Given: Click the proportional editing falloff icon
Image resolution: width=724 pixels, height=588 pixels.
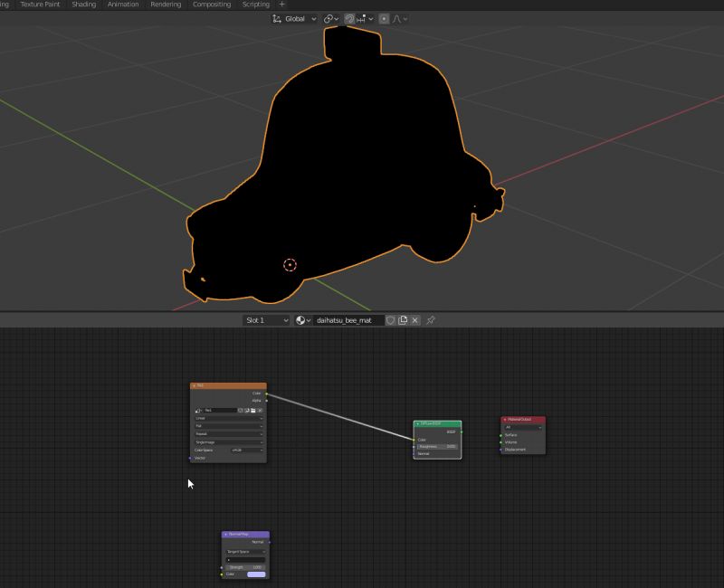Looking at the screenshot, I should click(397, 19).
